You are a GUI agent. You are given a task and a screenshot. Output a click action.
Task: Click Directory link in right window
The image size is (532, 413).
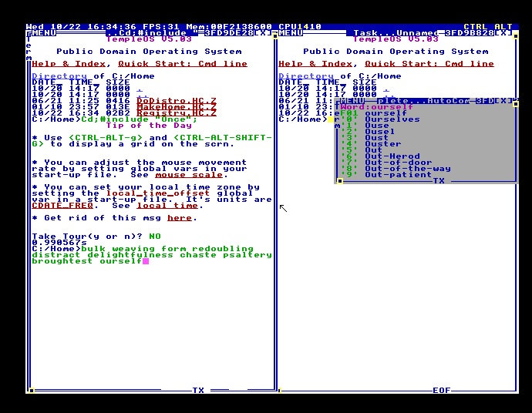[306, 76]
